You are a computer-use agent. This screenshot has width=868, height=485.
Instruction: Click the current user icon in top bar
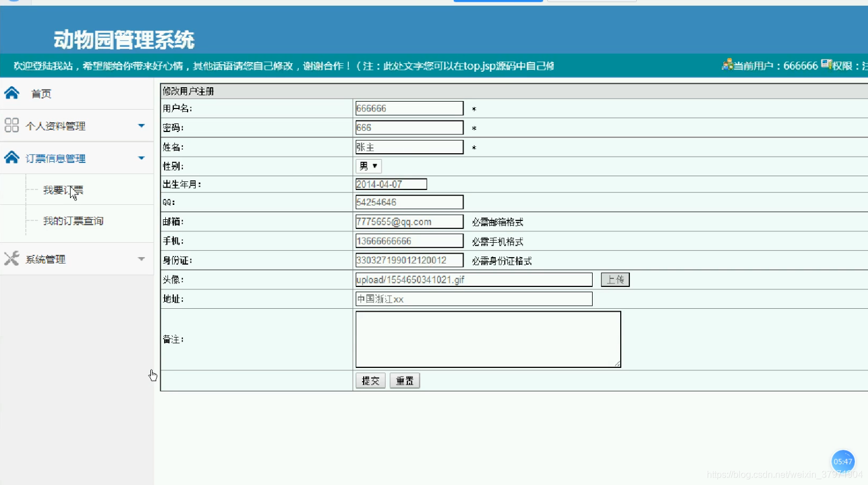point(727,64)
